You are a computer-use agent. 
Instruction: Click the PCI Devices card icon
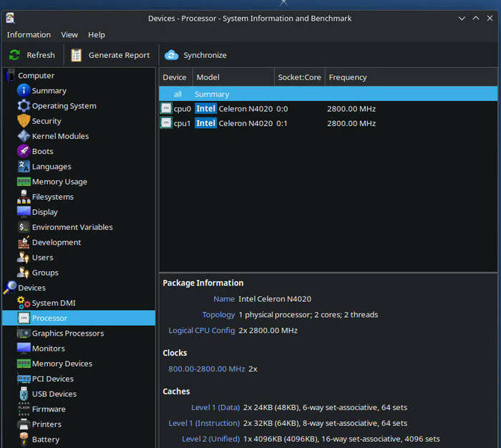tap(24, 379)
